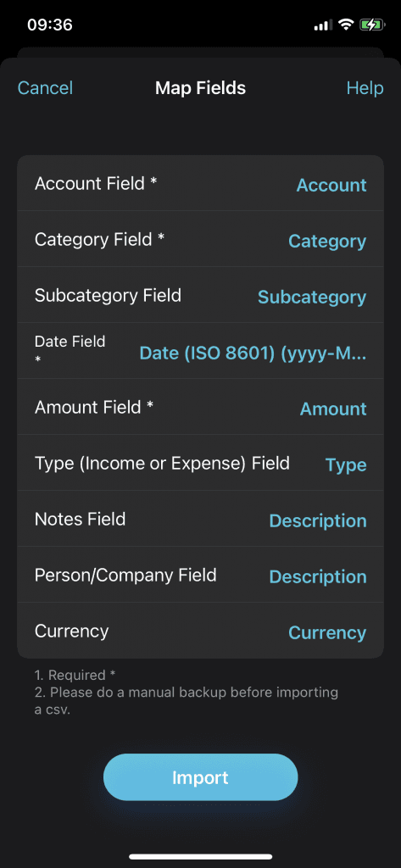Open Help for field mapping
The height and width of the screenshot is (868, 401).
(365, 88)
